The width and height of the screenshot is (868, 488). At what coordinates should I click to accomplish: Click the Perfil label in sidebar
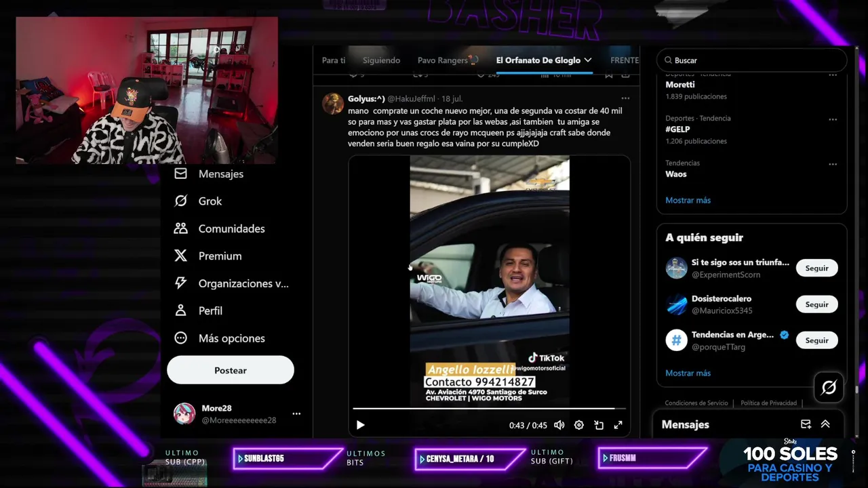(x=210, y=310)
